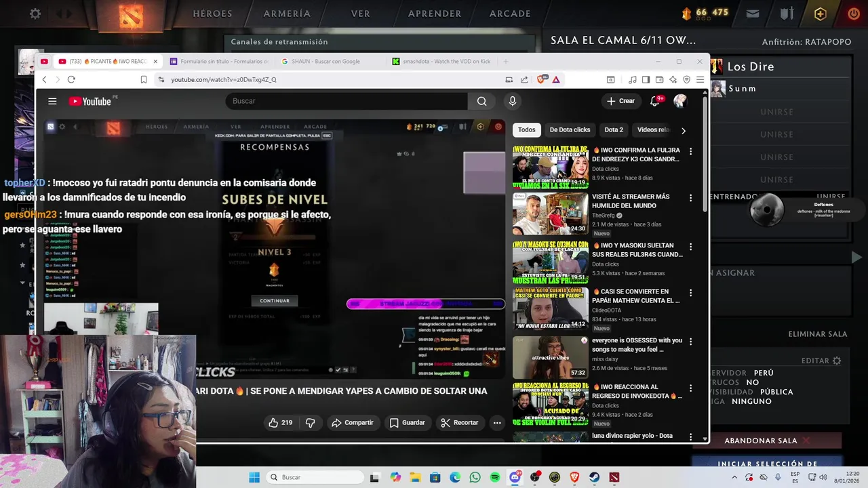Open the Brave main menu icon
This screenshot has width=868, height=488.
point(700,79)
